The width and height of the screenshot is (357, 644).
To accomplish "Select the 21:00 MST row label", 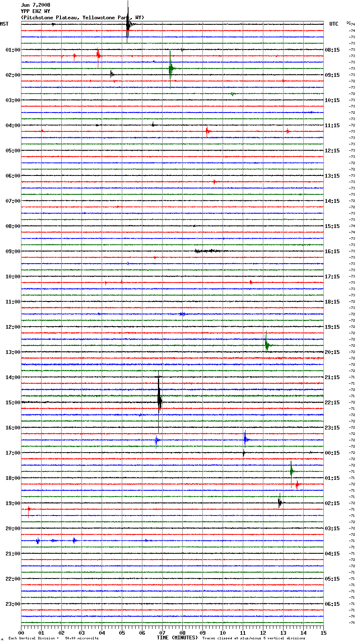I will tap(13, 554).
